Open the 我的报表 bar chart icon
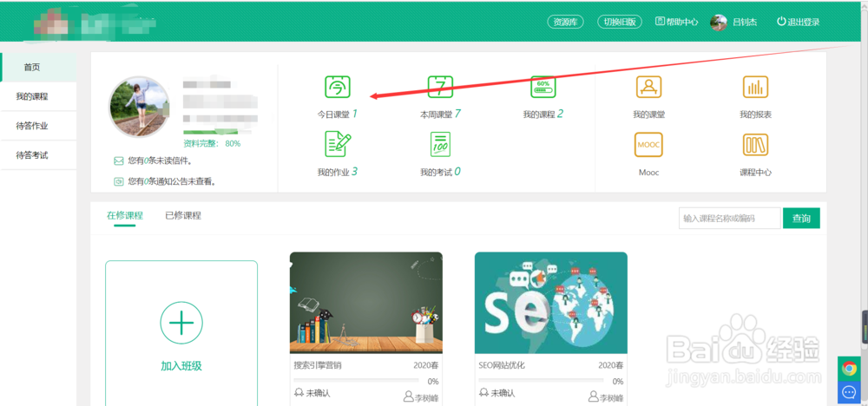The height and width of the screenshot is (406, 868). 755,87
